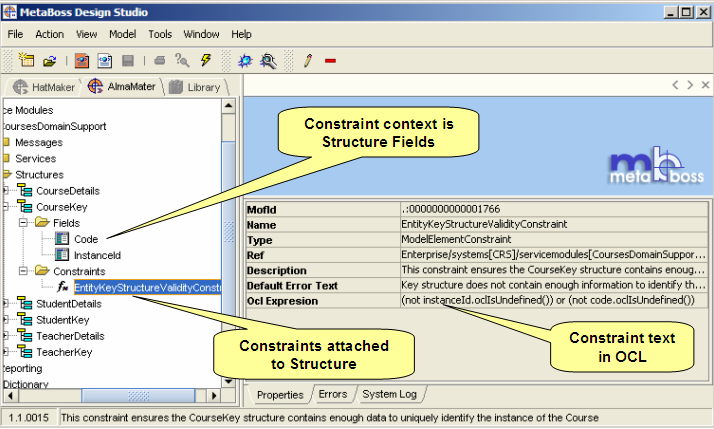Viewport: 714px width, 429px height.
Task: Click the red minus Delete toolbar icon
Action: (x=331, y=61)
